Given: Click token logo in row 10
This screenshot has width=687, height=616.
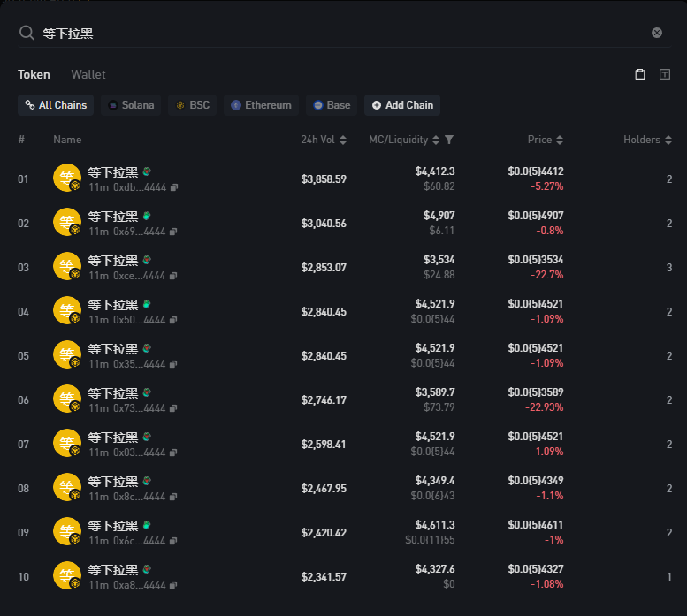Looking at the screenshot, I should pyautogui.click(x=67, y=575).
